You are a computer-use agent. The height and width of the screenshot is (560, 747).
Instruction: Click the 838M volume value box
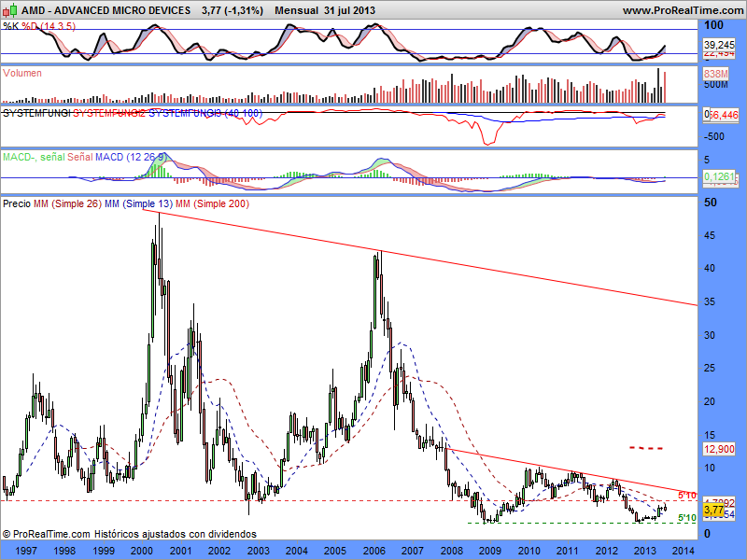click(x=716, y=74)
